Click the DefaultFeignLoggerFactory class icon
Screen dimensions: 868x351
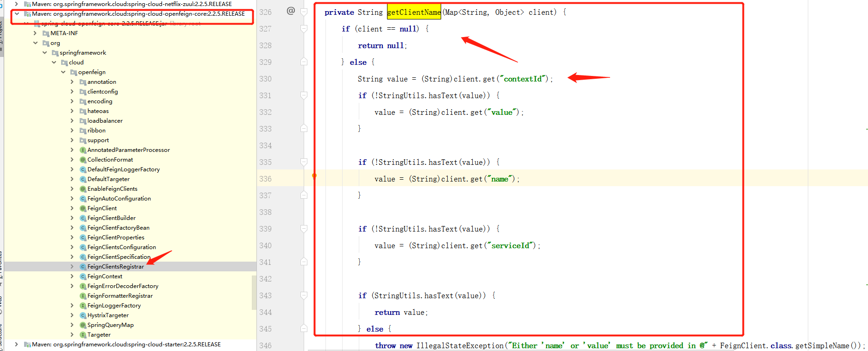coord(83,169)
